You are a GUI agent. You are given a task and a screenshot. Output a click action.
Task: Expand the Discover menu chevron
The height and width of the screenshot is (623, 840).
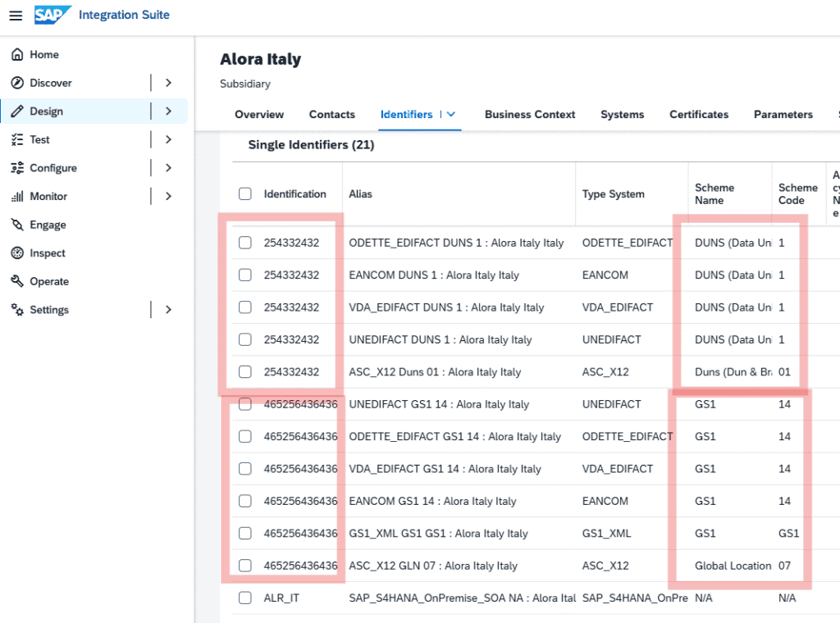click(x=169, y=83)
